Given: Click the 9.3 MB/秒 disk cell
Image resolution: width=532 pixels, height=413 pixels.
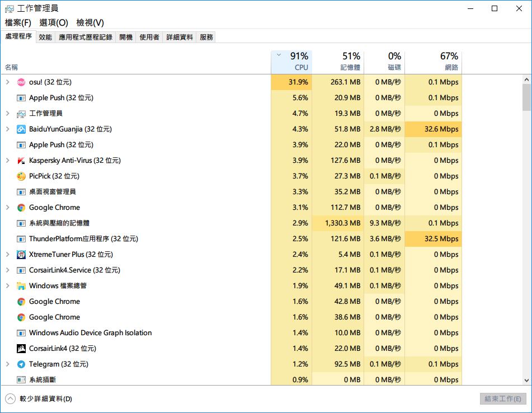Looking at the screenshot, I should tap(384, 223).
